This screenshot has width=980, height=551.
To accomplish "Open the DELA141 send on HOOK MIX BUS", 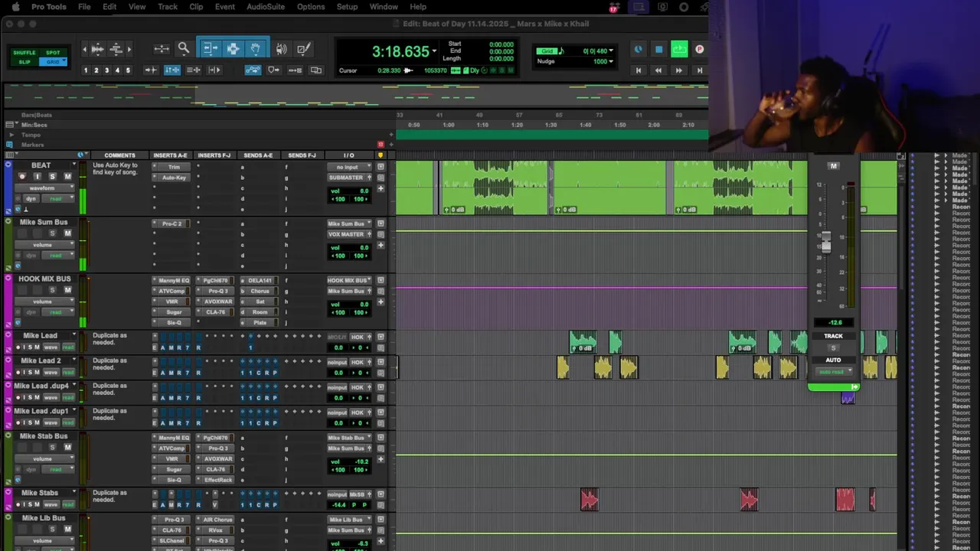I will click(x=260, y=280).
